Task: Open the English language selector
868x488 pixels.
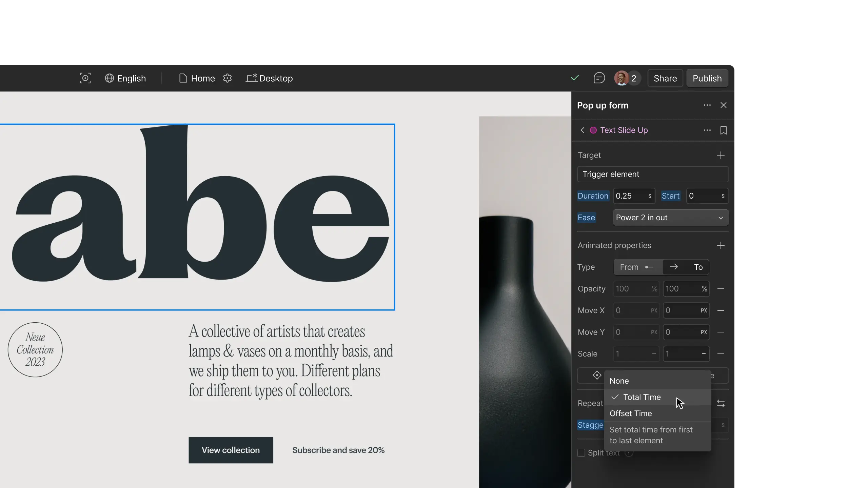Action: 125,78
